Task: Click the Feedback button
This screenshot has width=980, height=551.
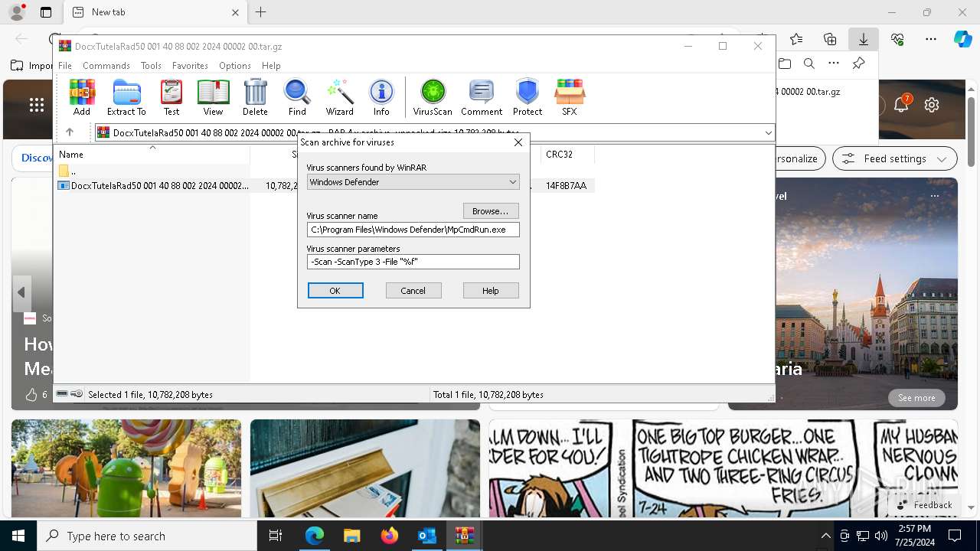Action: [x=925, y=505]
